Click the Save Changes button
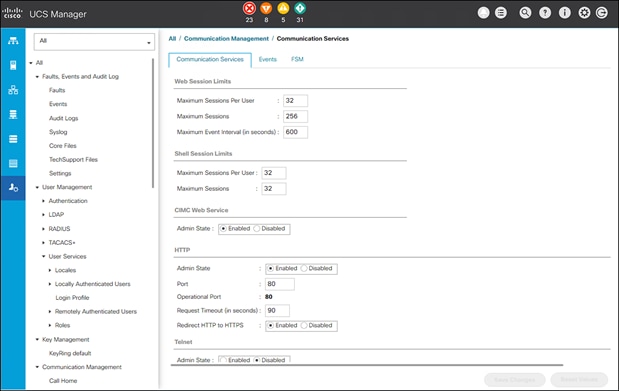The width and height of the screenshot is (619, 391). pos(514,380)
